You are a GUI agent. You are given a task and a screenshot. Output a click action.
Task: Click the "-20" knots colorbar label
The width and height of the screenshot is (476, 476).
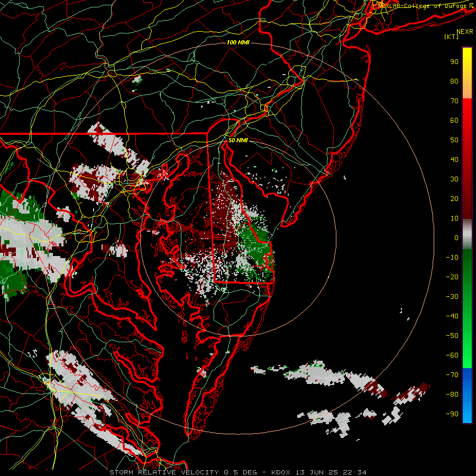click(452, 277)
